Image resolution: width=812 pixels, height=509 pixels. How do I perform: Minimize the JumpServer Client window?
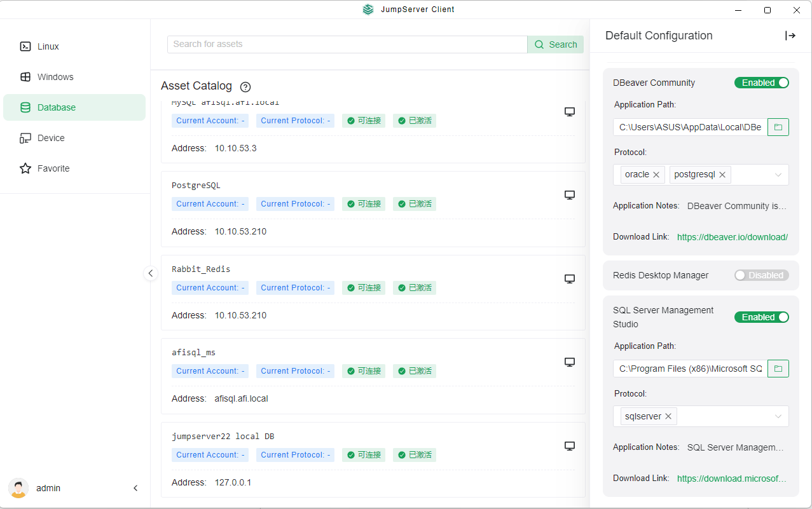[738, 10]
